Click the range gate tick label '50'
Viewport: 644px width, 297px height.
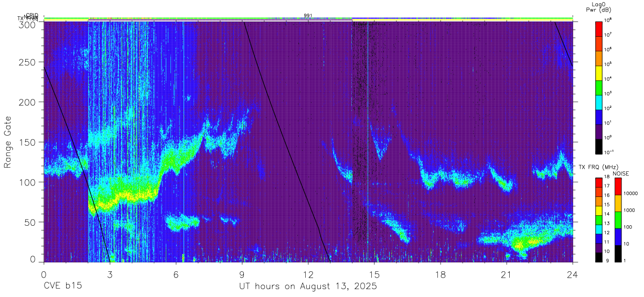point(30,222)
